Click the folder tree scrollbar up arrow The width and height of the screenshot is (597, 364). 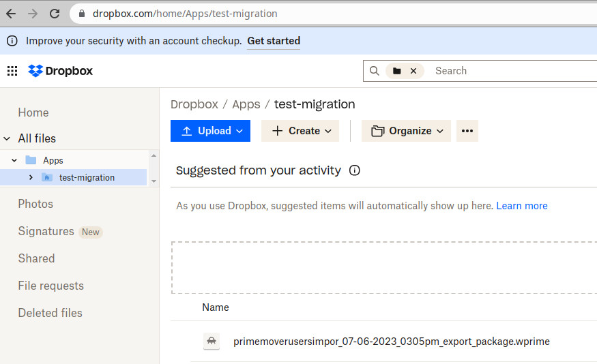pos(154,155)
